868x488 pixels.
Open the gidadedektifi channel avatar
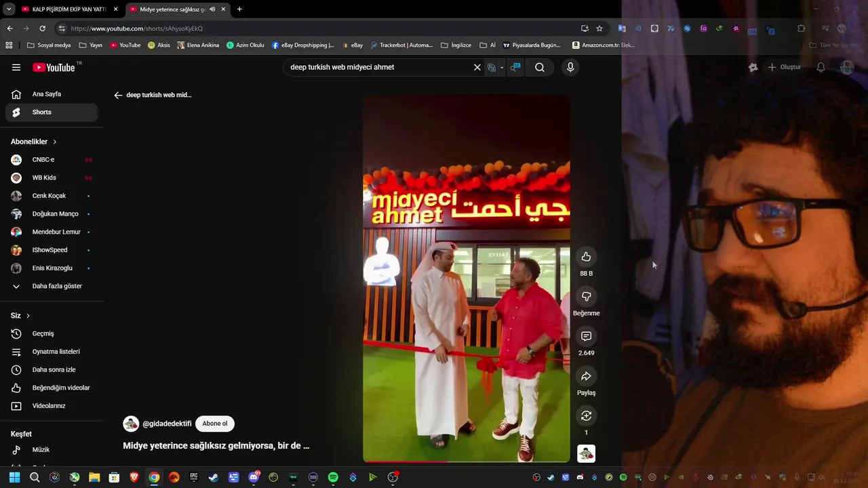(131, 424)
